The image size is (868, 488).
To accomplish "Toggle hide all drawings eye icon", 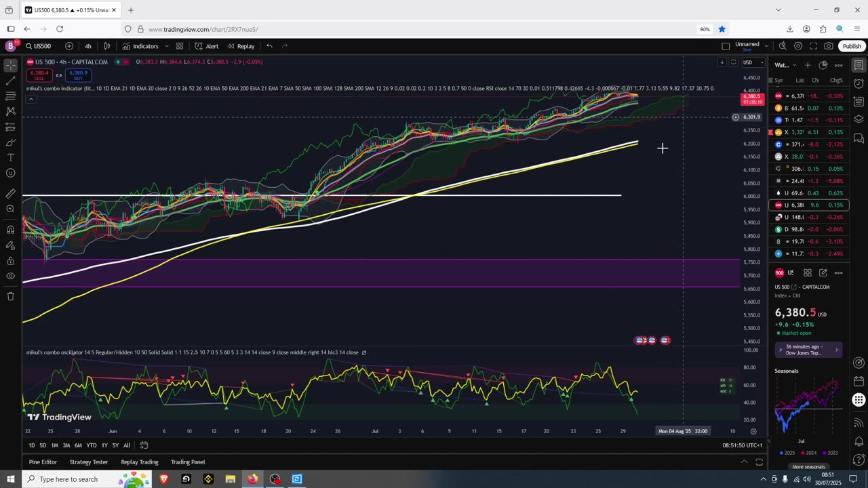I will (10, 276).
